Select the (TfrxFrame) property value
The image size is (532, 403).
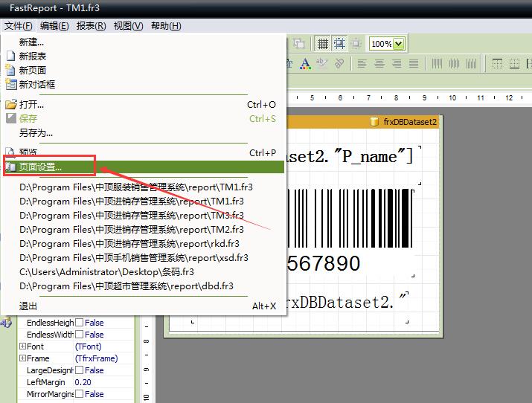click(x=96, y=358)
